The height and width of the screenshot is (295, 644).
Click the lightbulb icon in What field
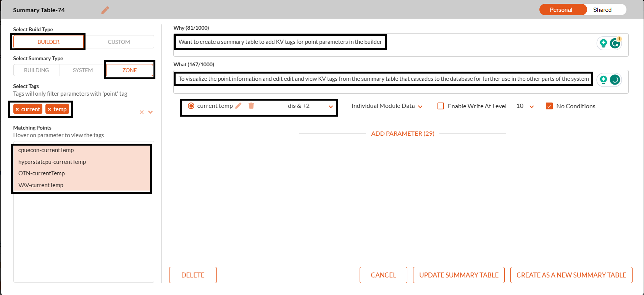(604, 80)
